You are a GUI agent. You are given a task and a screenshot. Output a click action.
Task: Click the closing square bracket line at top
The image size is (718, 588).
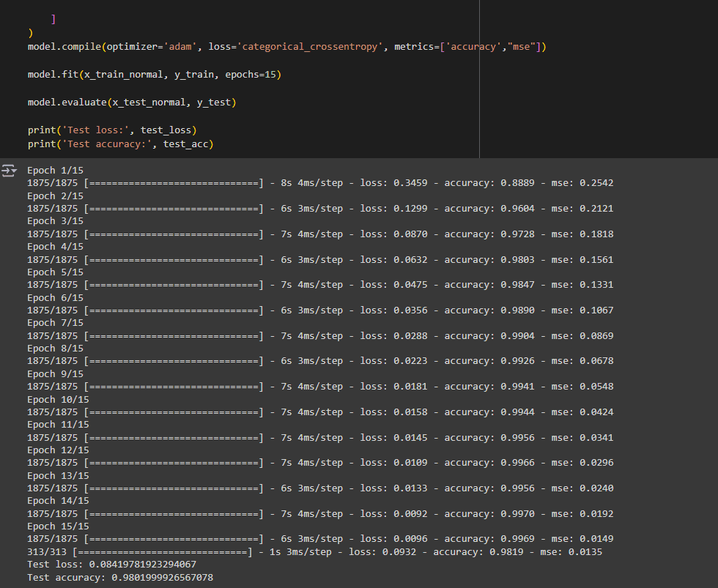coord(53,19)
